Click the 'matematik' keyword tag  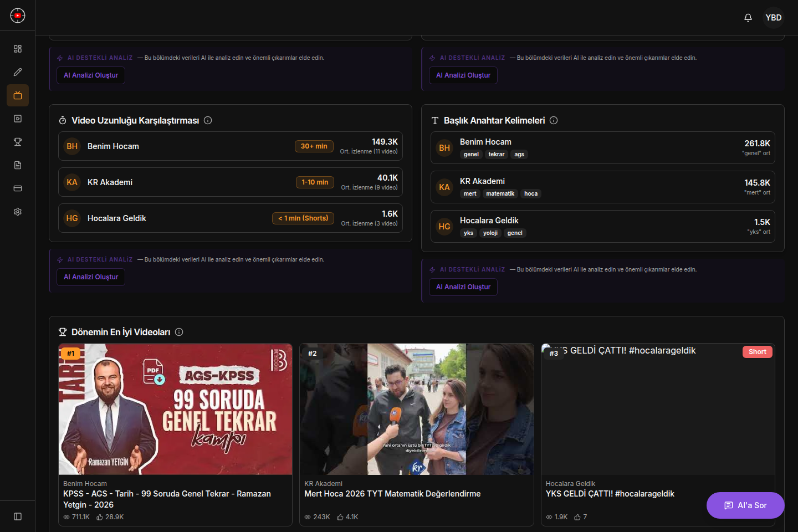[x=500, y=194]
